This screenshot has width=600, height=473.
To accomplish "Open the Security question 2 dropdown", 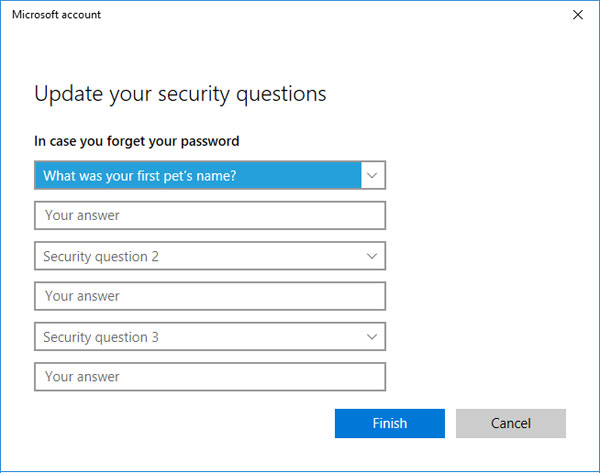I will (x=210, y=256).
